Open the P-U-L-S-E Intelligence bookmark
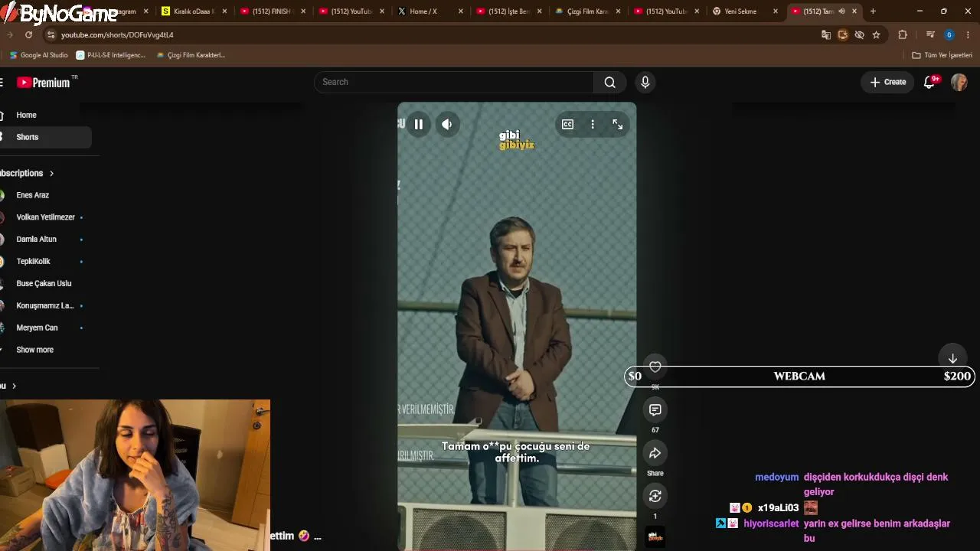 click(x=111, y=55)
